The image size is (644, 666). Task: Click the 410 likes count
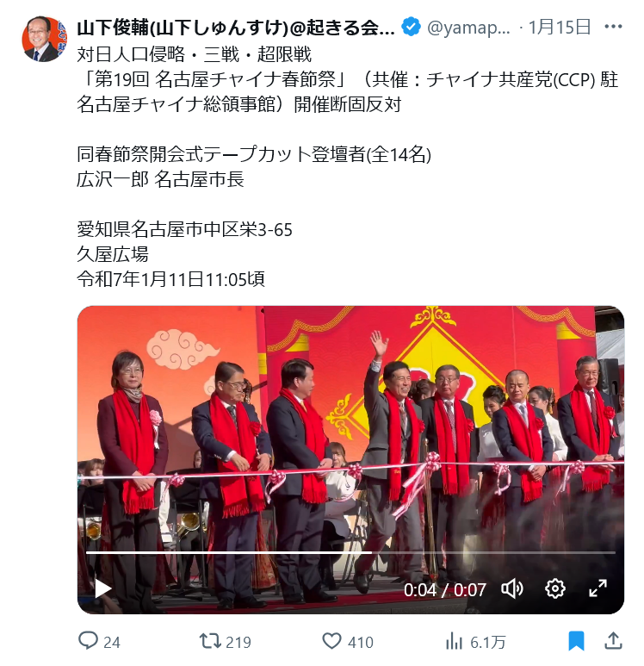coord(361,642)
